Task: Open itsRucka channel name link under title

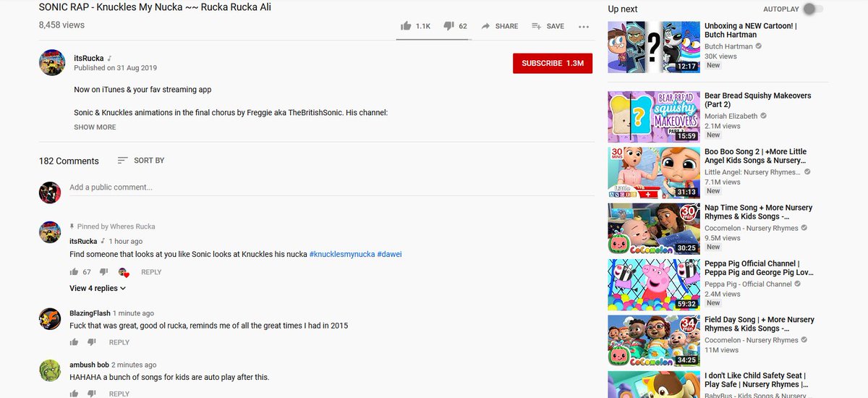Action: pos(89,59)
